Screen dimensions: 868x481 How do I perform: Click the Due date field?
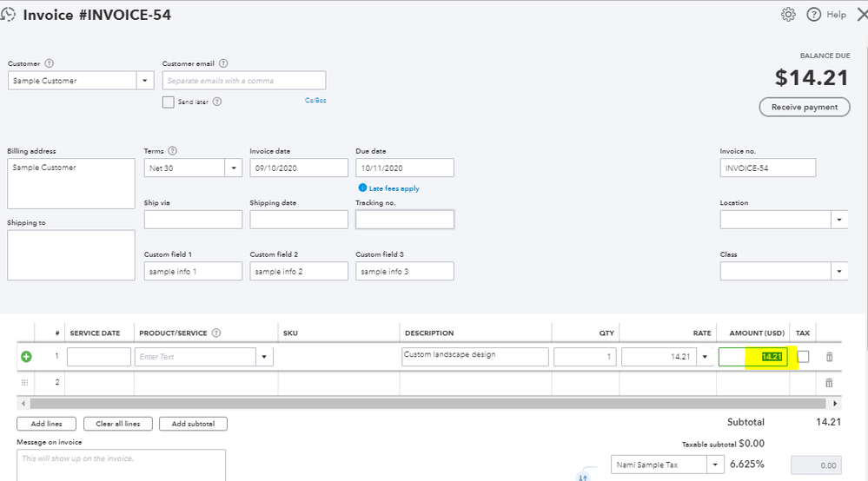[405, 168]
